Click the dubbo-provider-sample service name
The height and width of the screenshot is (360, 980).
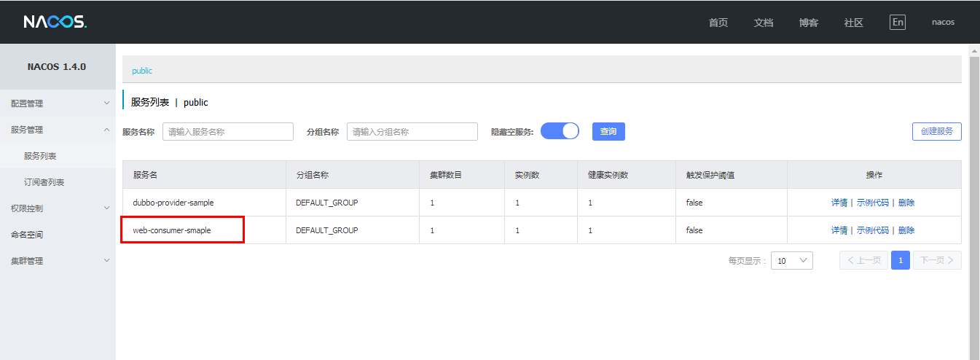(x=173, y=203)
